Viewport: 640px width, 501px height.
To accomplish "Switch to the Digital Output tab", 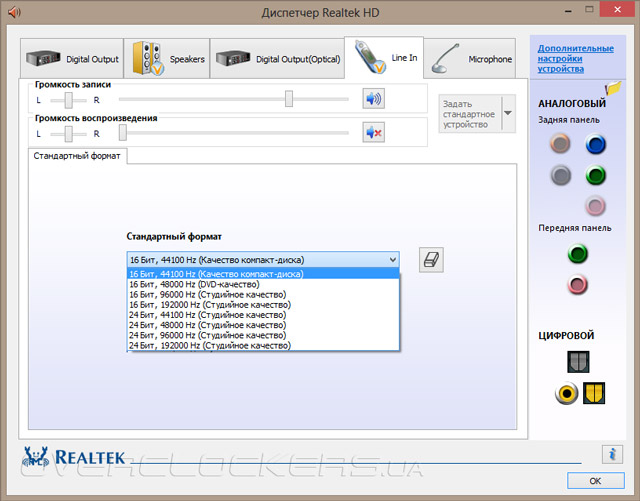I will (x=72, y=59).
